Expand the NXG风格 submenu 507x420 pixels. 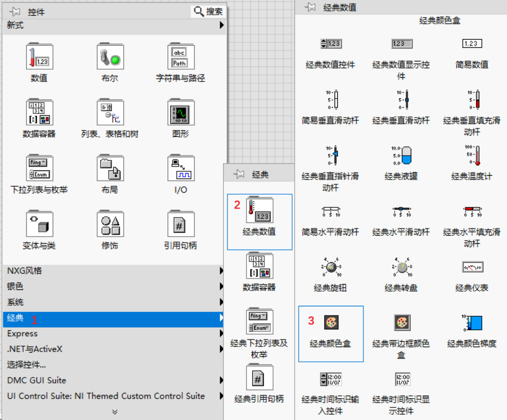pos(221,270)
